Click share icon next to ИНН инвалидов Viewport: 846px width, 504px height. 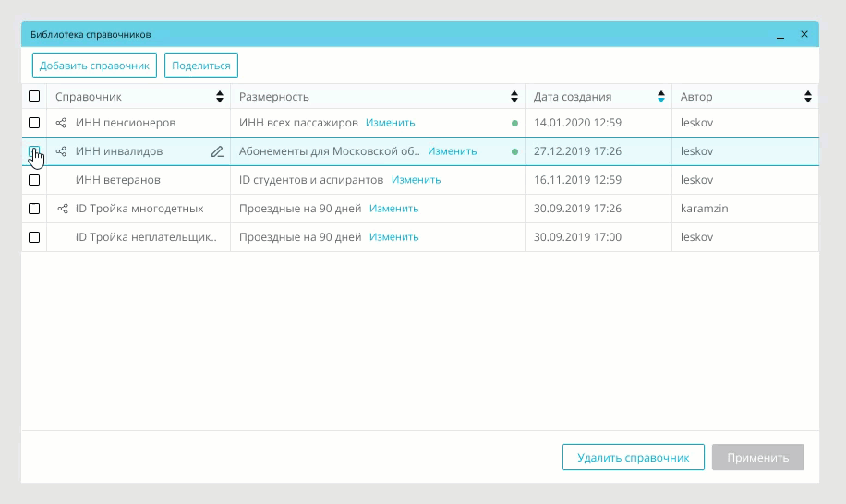62,151
